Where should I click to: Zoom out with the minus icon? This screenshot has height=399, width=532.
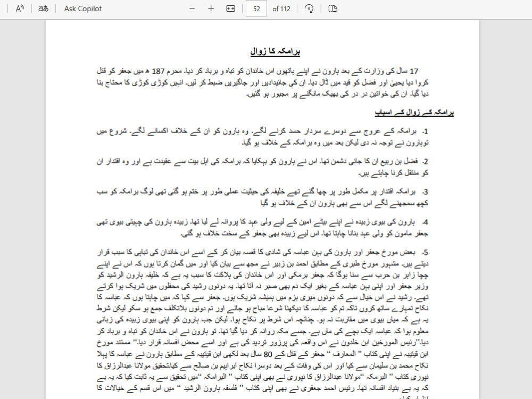click(192, 9)
